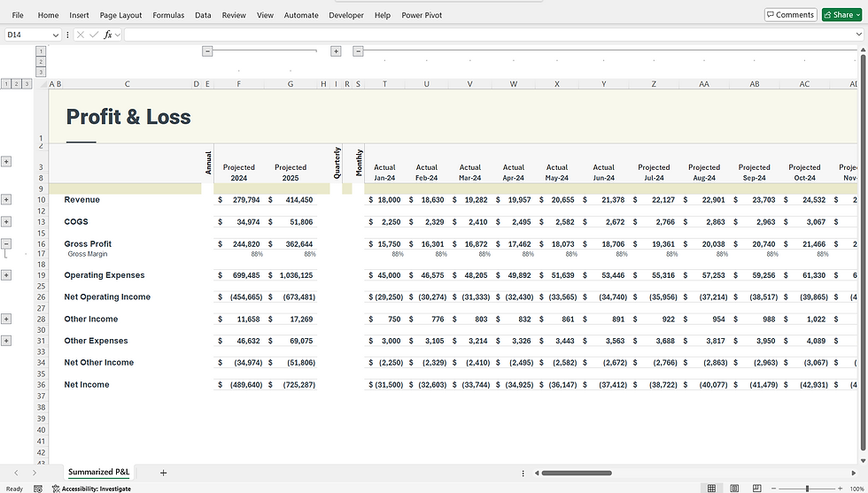Click column outline level 2 button
The image size is (868, 493).
[41, 61]
